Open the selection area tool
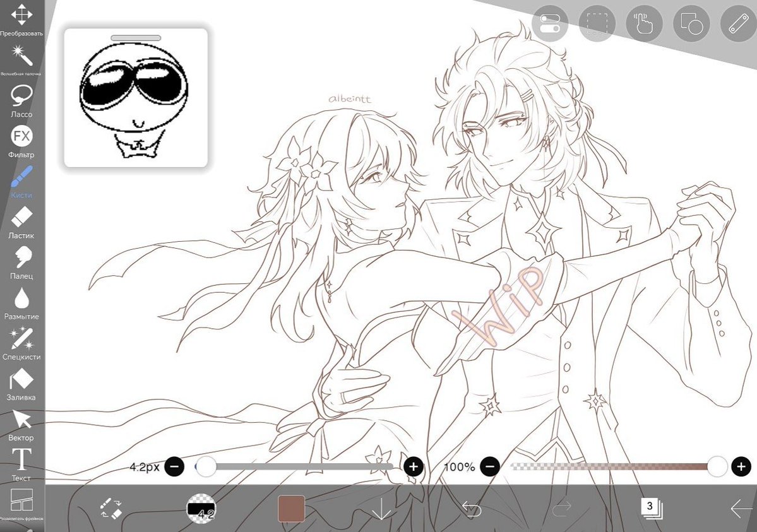 point(597,23)
